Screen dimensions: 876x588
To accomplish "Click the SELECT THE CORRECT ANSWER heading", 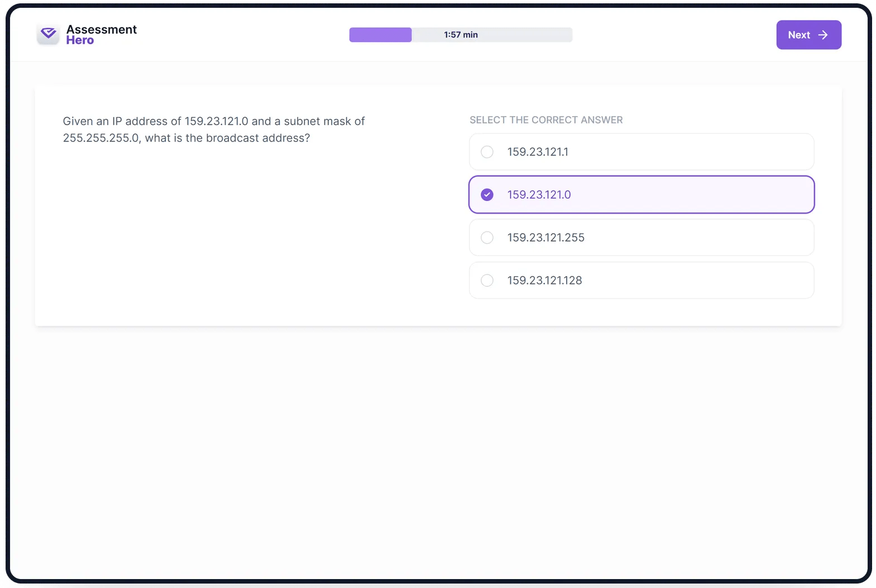I will 546,120.
